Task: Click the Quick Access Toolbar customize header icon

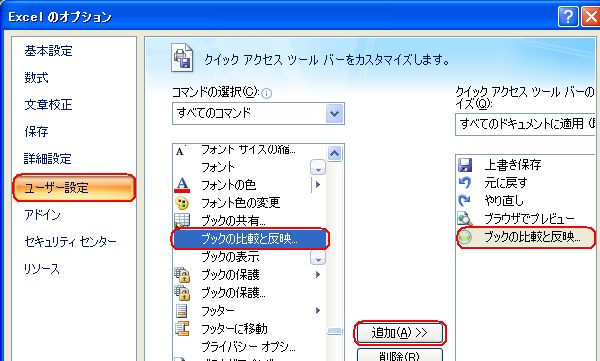Action: (182, 58)
